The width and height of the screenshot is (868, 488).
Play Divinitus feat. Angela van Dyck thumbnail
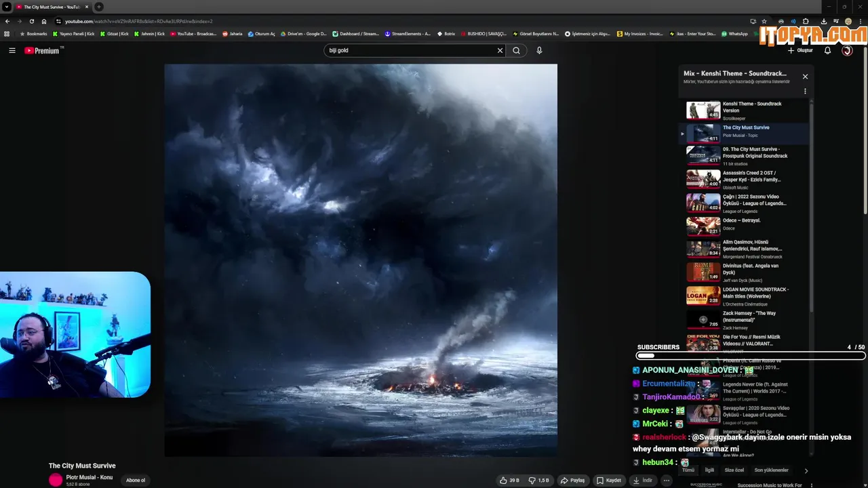(703, 271)
